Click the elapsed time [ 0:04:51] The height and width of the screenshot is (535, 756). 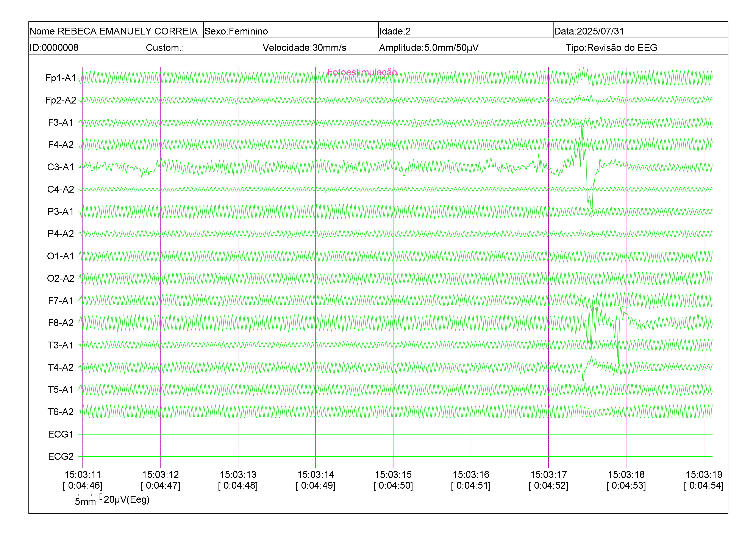coord(471,486)
